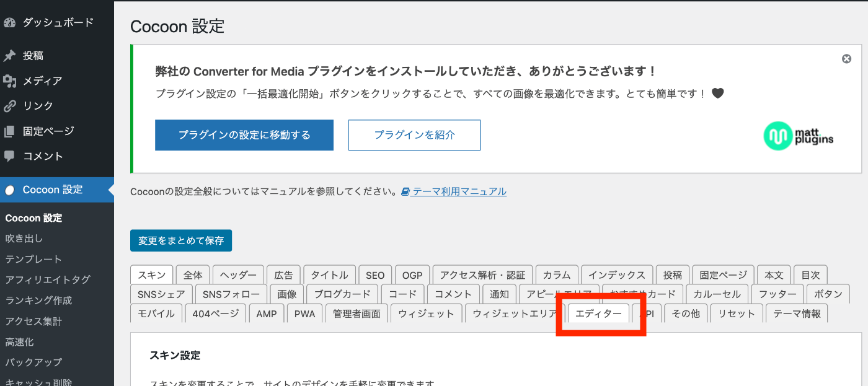
Task: Open 吹き出し submenu item
Action: (24, 239)
